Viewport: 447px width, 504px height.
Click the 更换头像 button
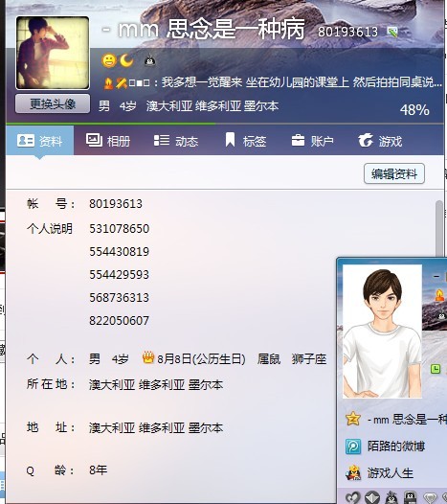coord(53,103)
